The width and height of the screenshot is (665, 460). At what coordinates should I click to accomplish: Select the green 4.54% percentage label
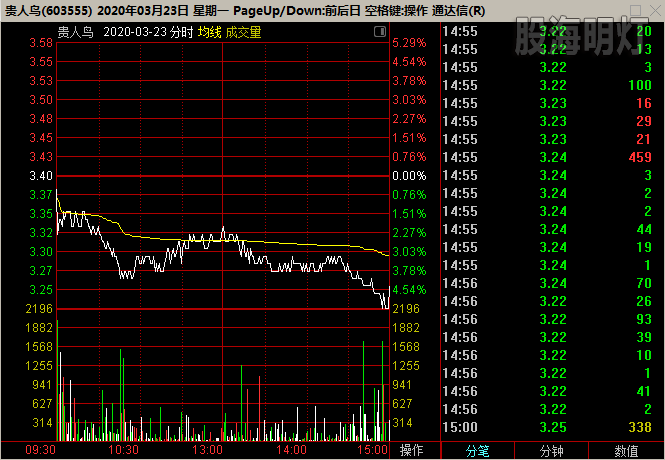point(409,290)
